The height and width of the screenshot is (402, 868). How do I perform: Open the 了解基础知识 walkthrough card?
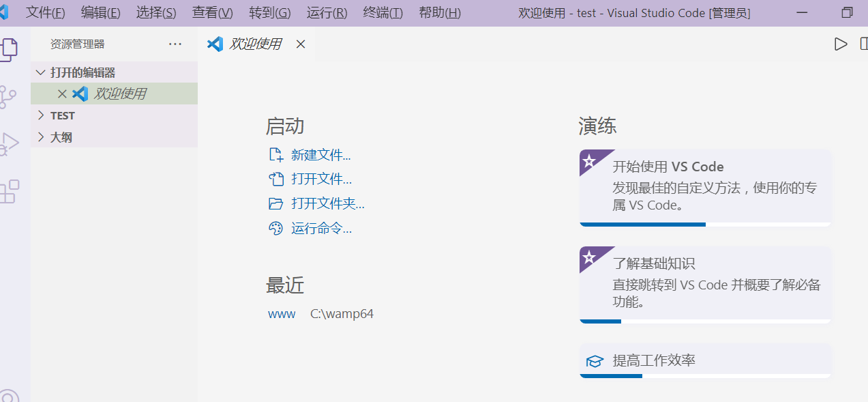pos(705,285)
